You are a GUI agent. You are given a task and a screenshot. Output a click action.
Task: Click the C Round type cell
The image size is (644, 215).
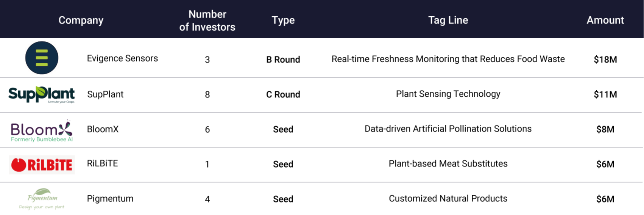coord(283,94)
